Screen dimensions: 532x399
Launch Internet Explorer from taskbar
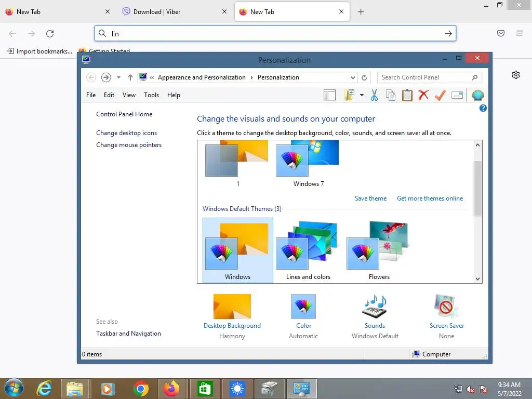45,389
